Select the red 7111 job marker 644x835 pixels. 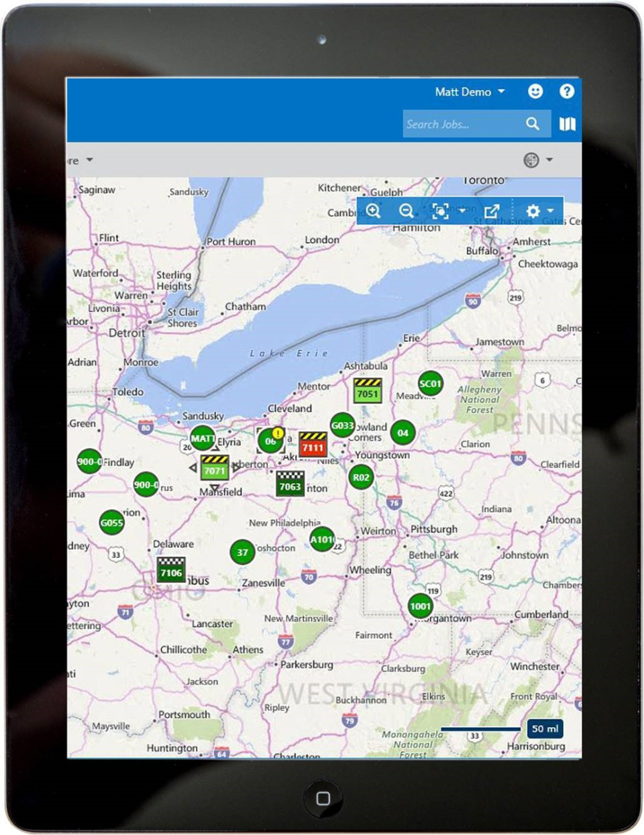pyautogui.click(x=313, y=444)
